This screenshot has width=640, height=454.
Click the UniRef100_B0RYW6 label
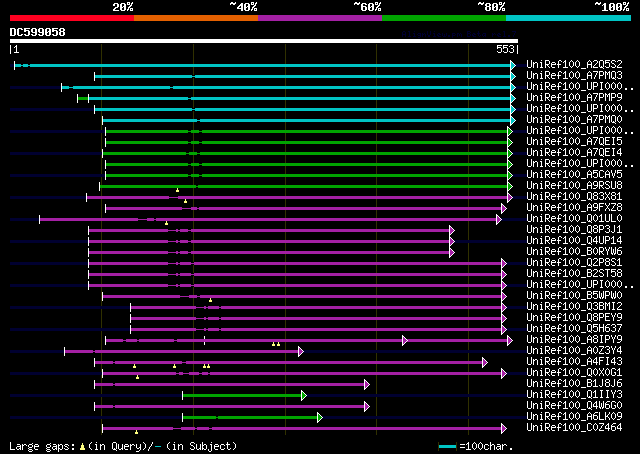(574, 252)
